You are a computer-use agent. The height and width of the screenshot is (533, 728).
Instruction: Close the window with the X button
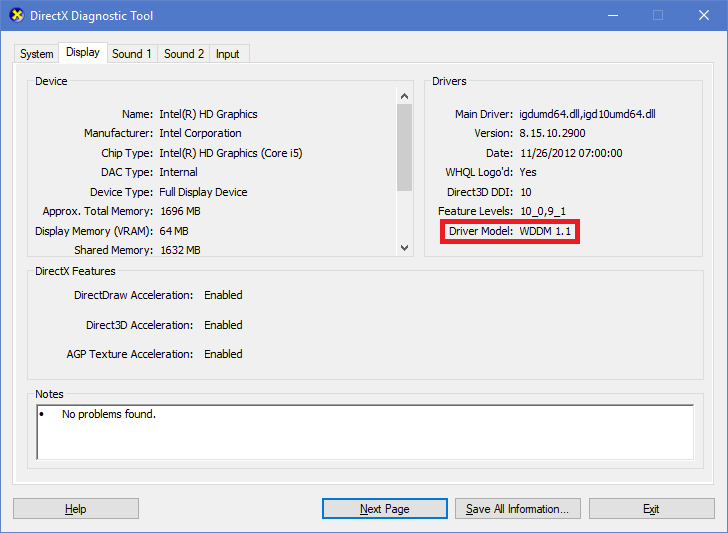tap(703, 16)
